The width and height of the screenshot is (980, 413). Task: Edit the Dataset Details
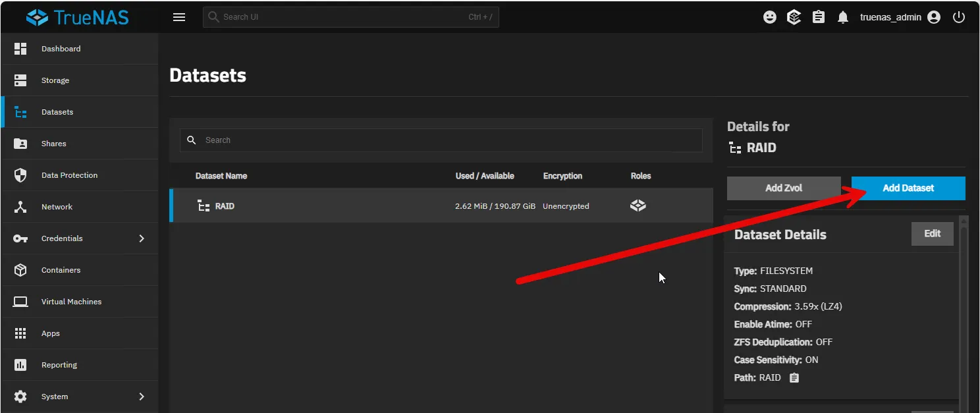[x=932, y=234]
